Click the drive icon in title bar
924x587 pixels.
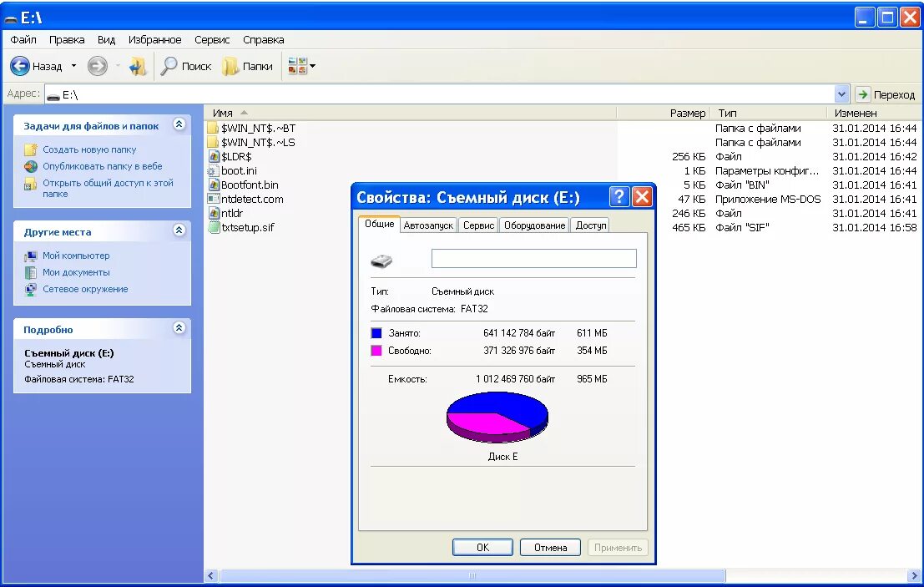(11, 19)
